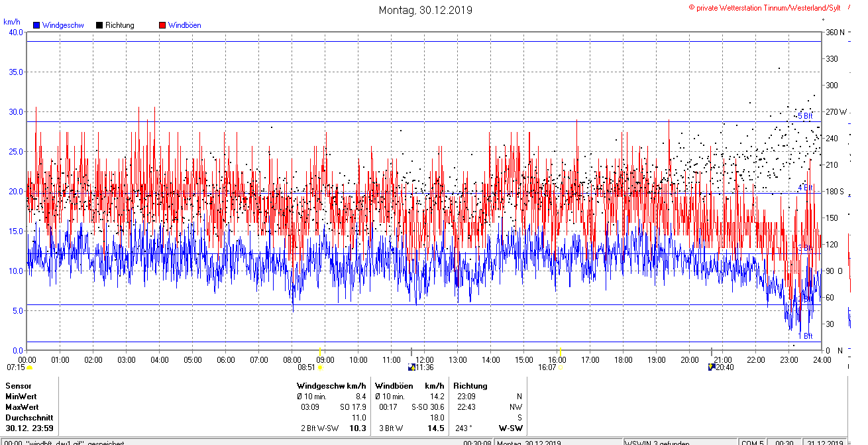
Task: Click the 00:30:08 status bar time
Action: click(x=477, y=442)
